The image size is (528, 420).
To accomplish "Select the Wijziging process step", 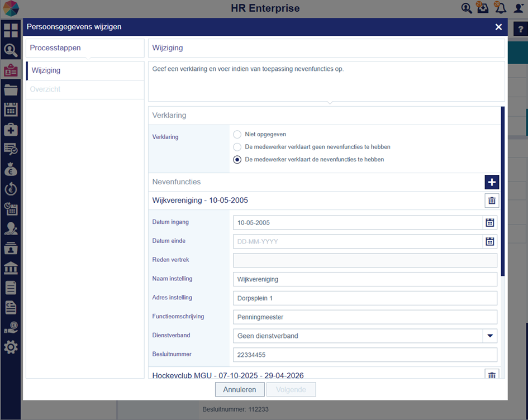I will coord(85,71).
